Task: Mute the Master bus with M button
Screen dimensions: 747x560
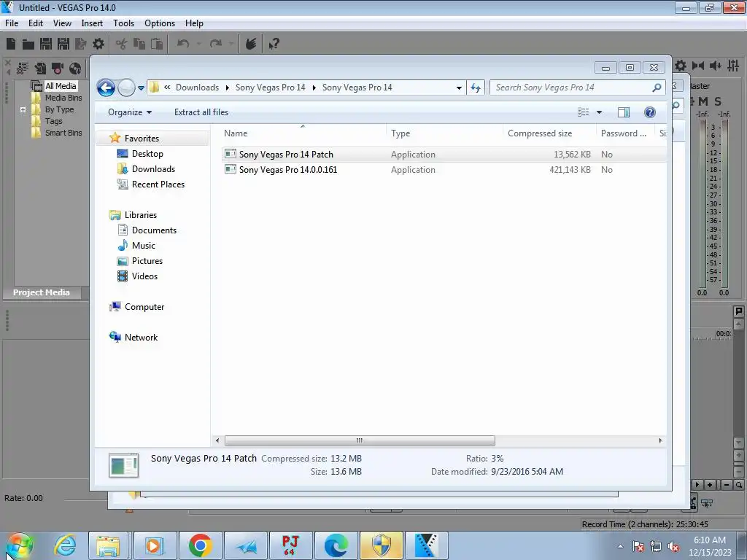Action: pos(703,101)
